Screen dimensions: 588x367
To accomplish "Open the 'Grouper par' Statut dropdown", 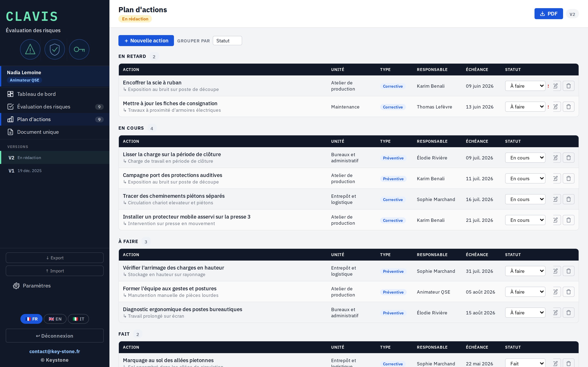I will [227, 41].
